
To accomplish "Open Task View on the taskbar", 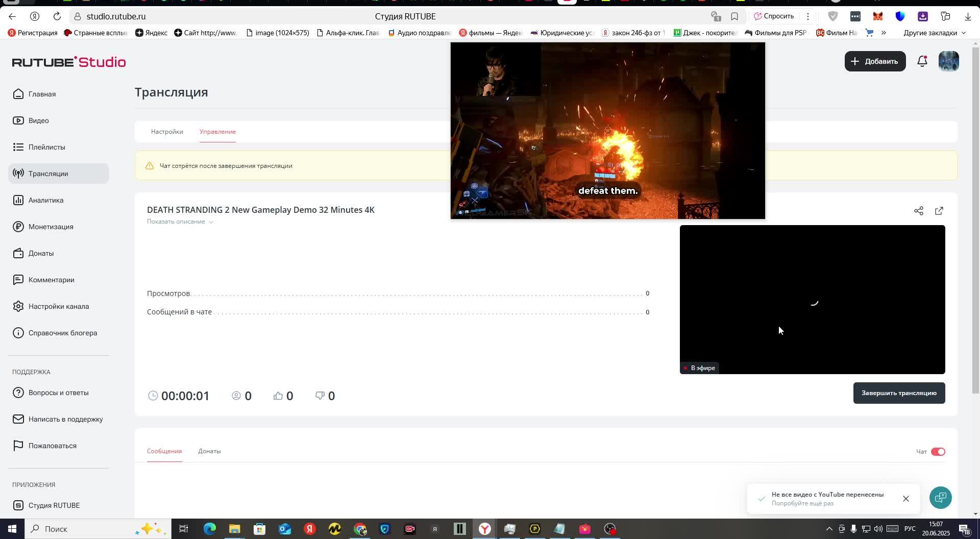I will pyautogui.click(x=184, y=529).
